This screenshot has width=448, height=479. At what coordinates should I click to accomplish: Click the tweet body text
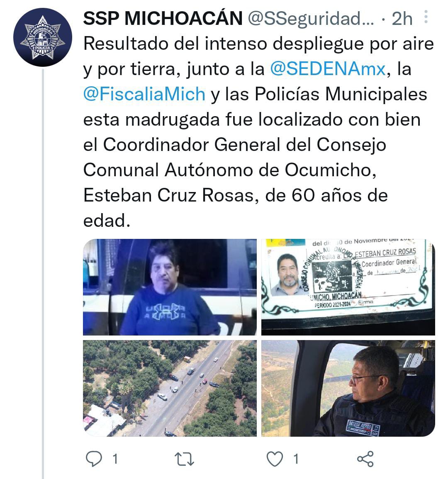coord(258,131)
